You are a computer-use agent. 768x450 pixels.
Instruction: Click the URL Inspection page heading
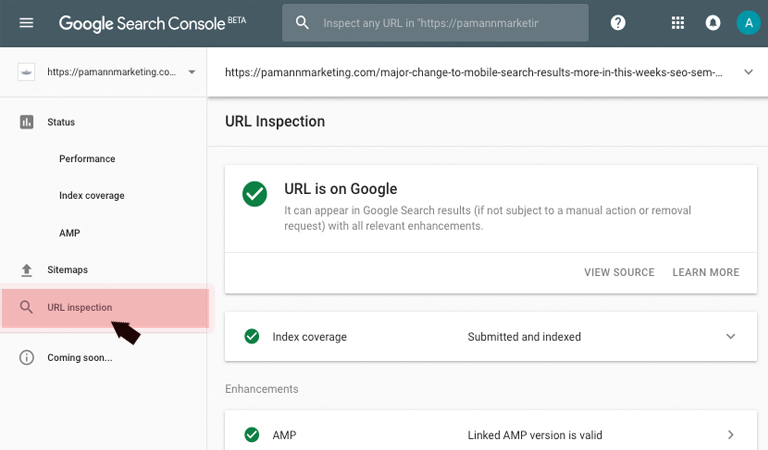pyautogui.click(x=275, y=121)
